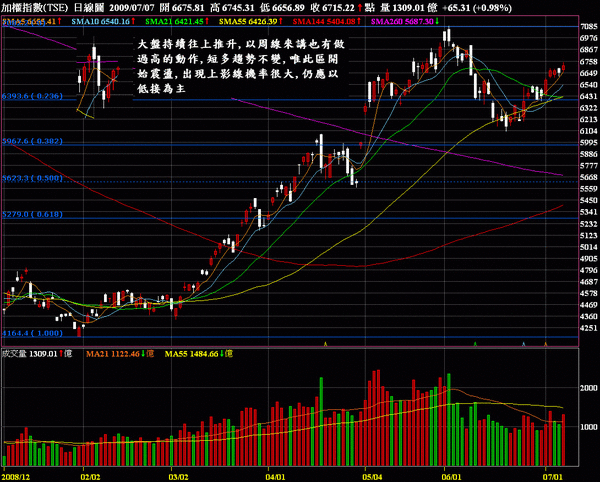The height and width of the screenshot is (482, 600).
Task: Click the 1000 volume axis label
Action: [x=589, y=427]
